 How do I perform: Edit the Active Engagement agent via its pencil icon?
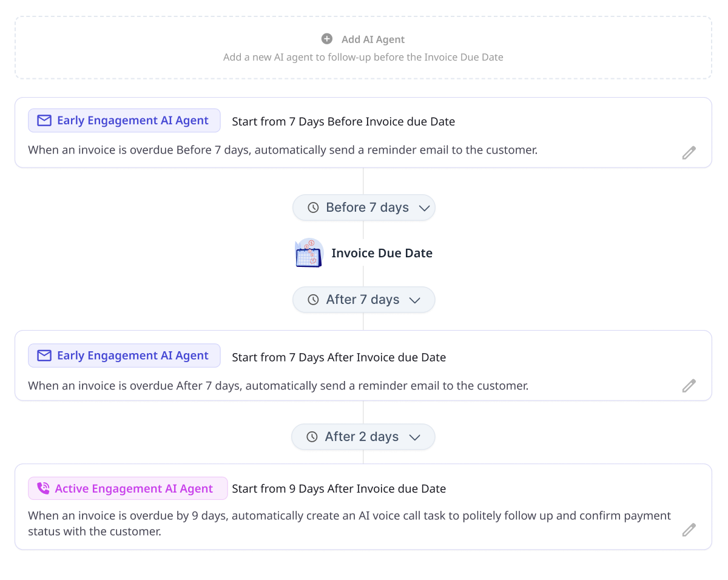pos(689,530)
